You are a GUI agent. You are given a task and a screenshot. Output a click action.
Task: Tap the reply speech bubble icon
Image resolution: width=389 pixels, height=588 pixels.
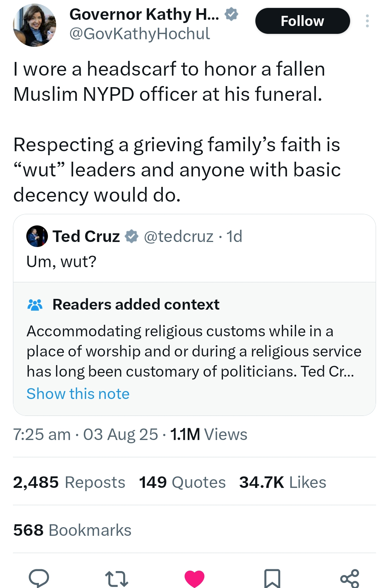click(x=39, y=578)
